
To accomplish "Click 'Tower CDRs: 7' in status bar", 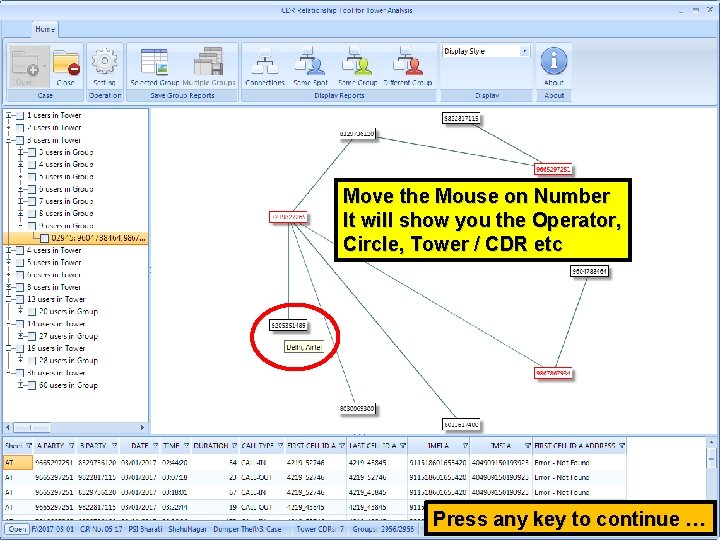I will (320, 529).
